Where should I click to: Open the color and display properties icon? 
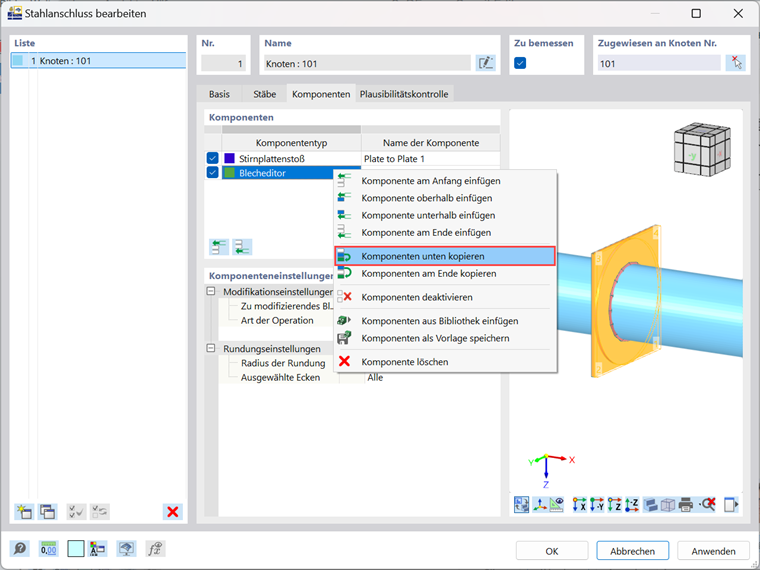click(98, 549)
